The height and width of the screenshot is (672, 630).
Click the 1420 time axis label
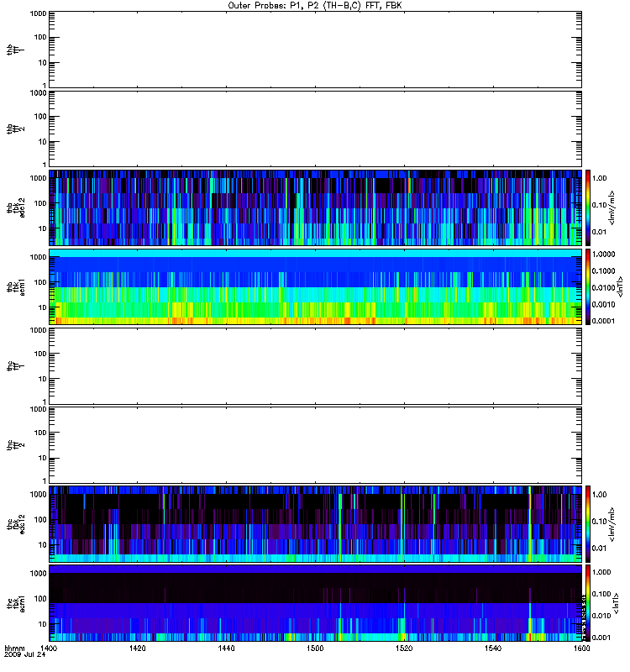(137, 648)
